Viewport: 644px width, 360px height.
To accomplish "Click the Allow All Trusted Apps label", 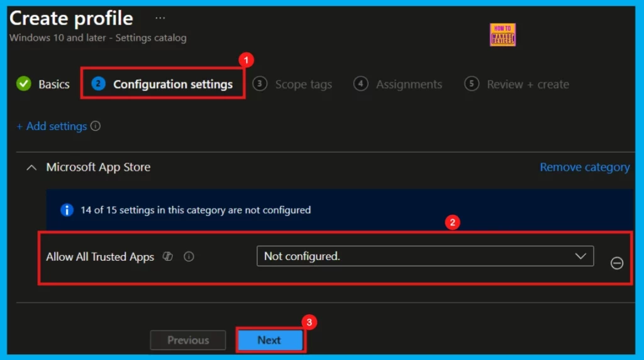I will (100, 257).
